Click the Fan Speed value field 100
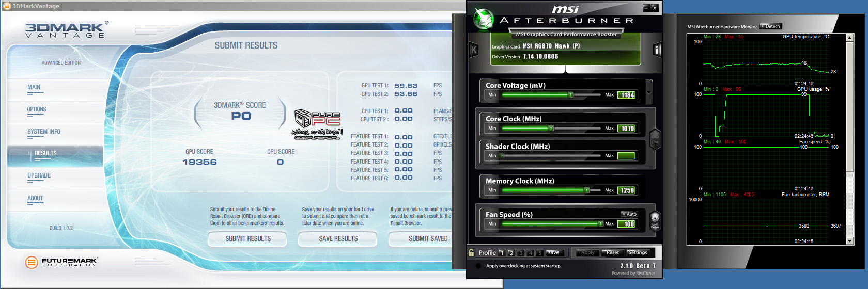This screenshot has width=868, height=289. click(627, 224)
